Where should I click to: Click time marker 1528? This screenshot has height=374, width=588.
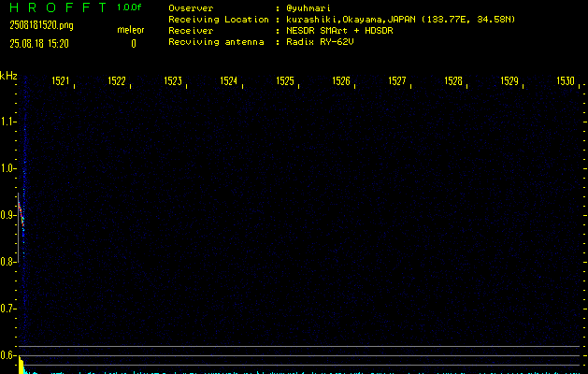pyautogui.click(x=453, y=81)
